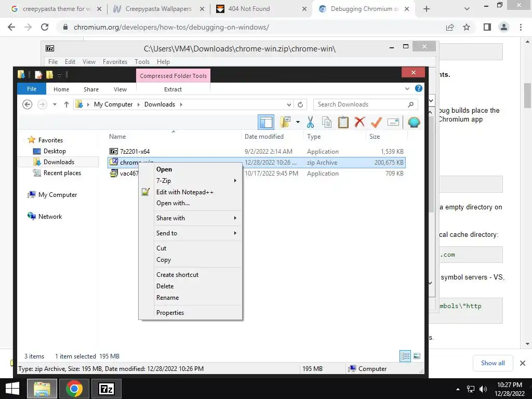Click the clipboard Paste toolbar icon

click(343, 122)
